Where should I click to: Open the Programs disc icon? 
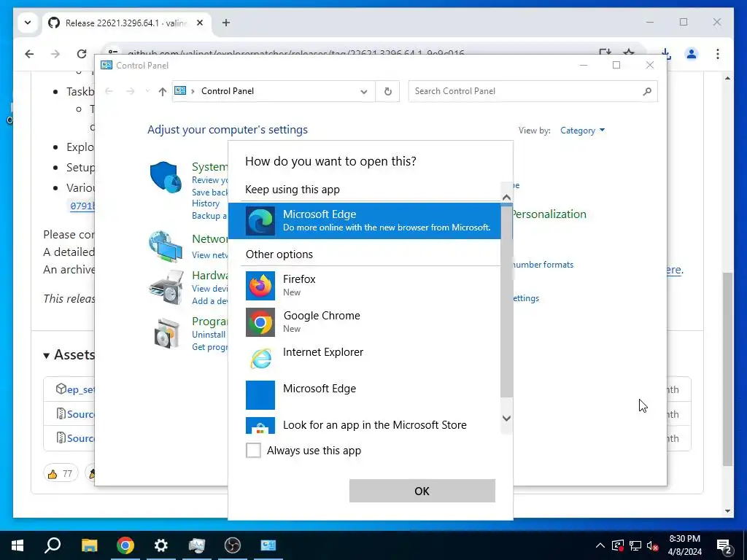167,332
